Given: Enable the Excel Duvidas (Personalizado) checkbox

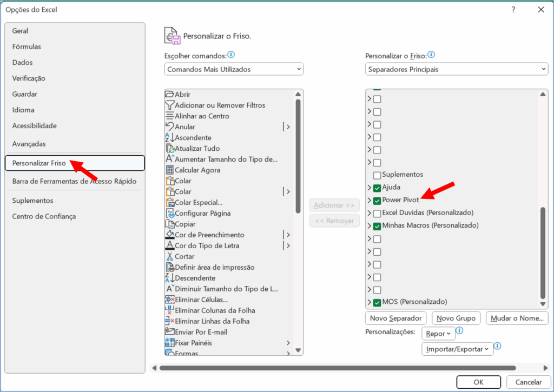Looking at the screenshot, I should point(377,213).
